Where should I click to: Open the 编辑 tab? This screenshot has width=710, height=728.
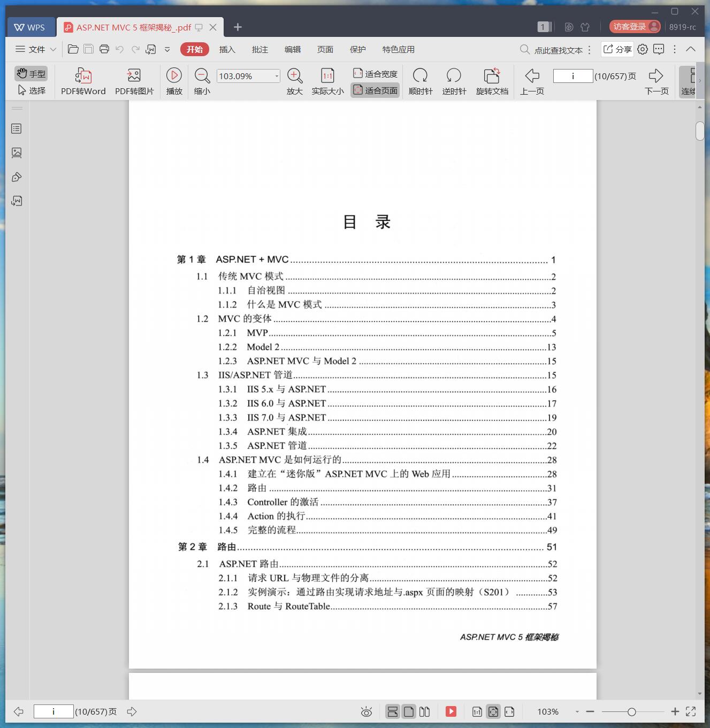[x=293, y=49]
